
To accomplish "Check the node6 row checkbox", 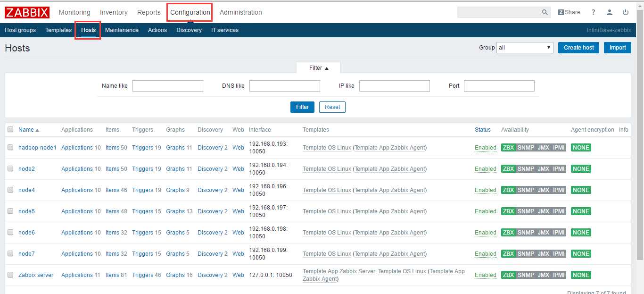I will [10, 232].
